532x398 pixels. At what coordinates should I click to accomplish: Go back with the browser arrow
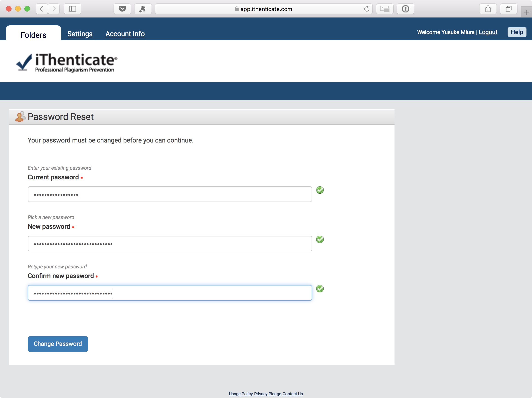point(41,9)
